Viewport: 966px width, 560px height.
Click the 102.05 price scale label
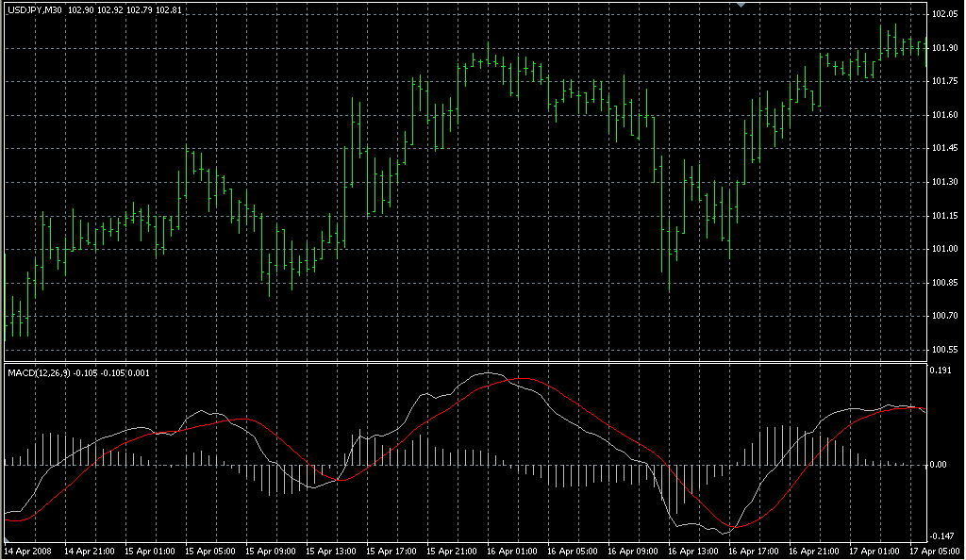coord(945,14)
